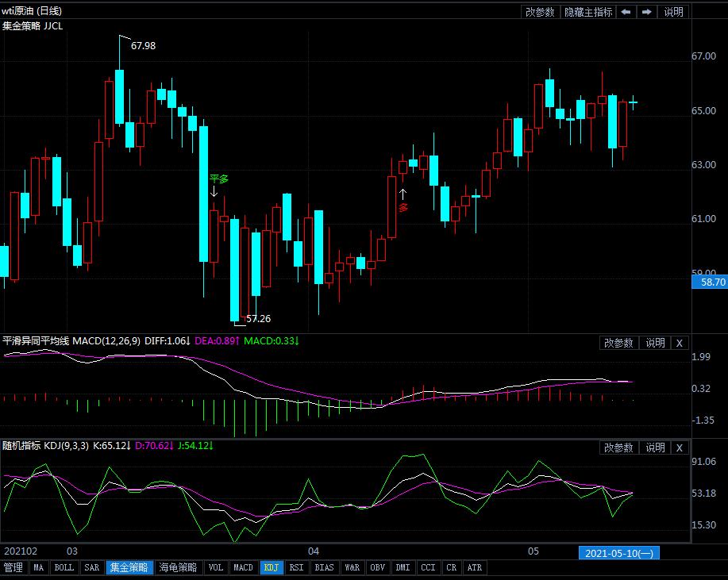Click the 2021-05-10 date marker
Image resolution: width=728 pixels, height=580 pixels.
tap(619, 552)
